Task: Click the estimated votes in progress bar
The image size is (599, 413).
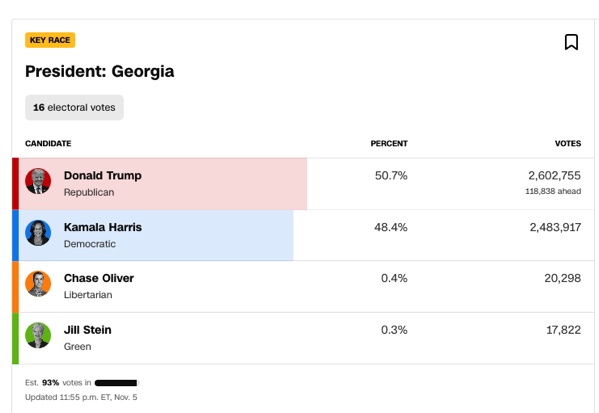Action: click(117, 383)
